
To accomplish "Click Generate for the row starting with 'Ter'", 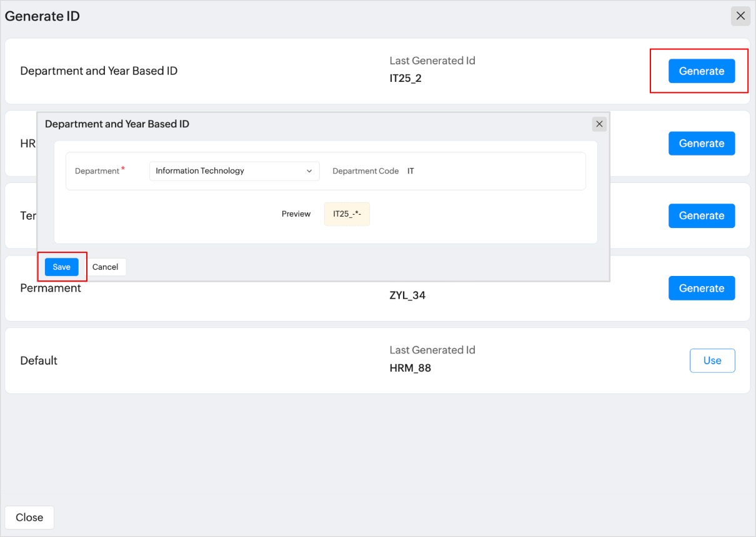I will point(701,216).
